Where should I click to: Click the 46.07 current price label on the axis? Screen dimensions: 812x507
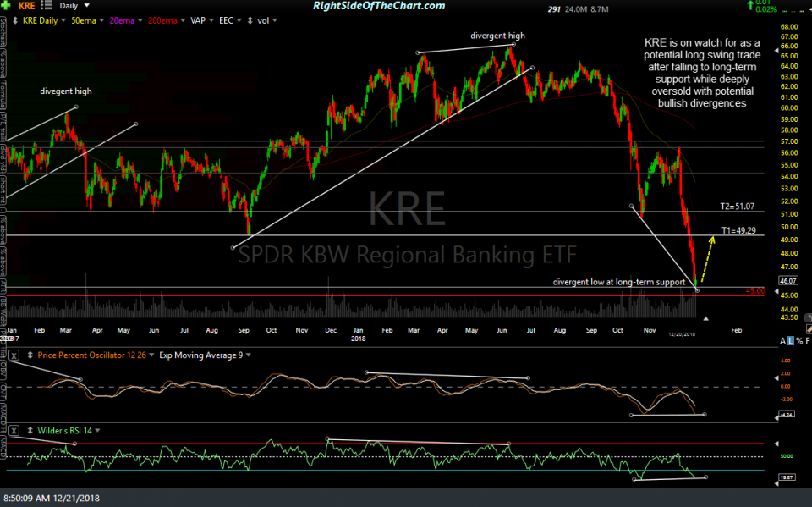[788, 282]
